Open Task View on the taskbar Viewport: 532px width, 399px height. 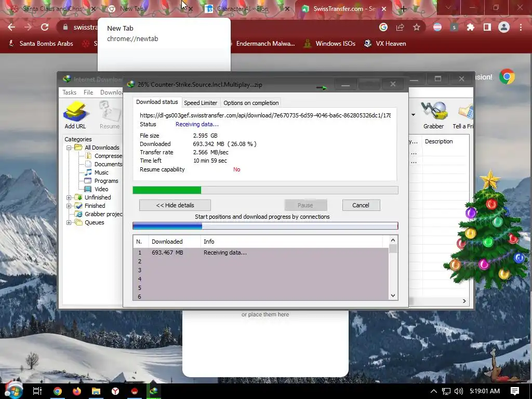[x=37, y=391]
